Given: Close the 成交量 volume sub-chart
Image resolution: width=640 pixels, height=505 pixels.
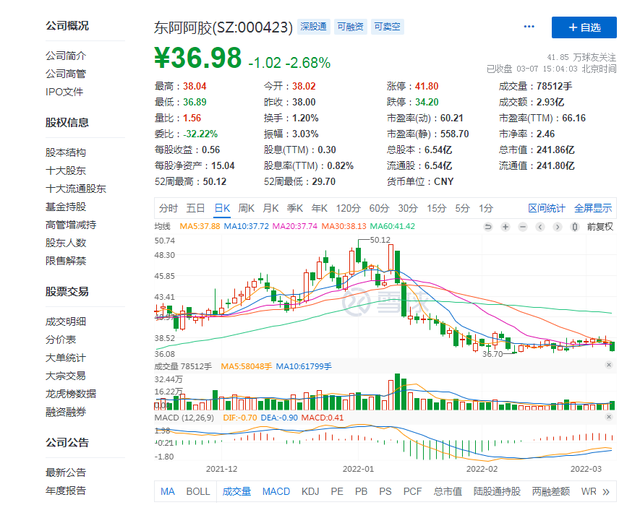Looking at the screenshot, I should pos(609,365).
